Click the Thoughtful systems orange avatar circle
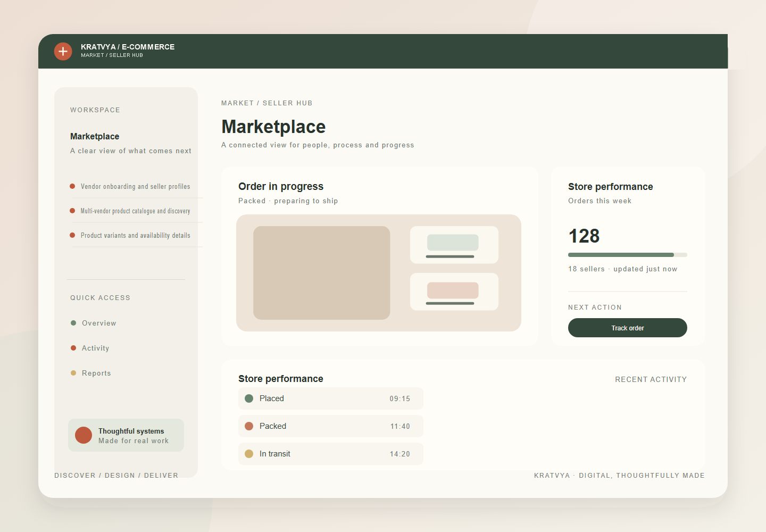This screenshot has width=766, height=532. point(84,435)
